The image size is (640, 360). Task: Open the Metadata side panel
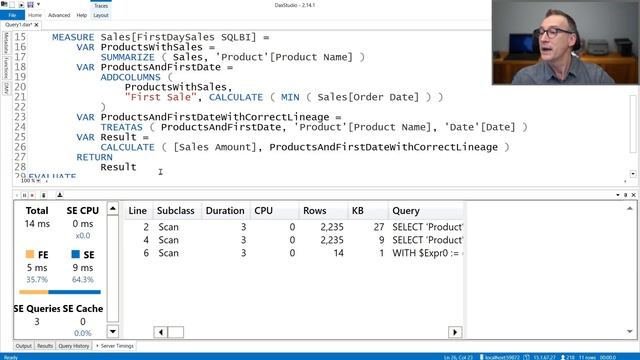pos(6,42)
